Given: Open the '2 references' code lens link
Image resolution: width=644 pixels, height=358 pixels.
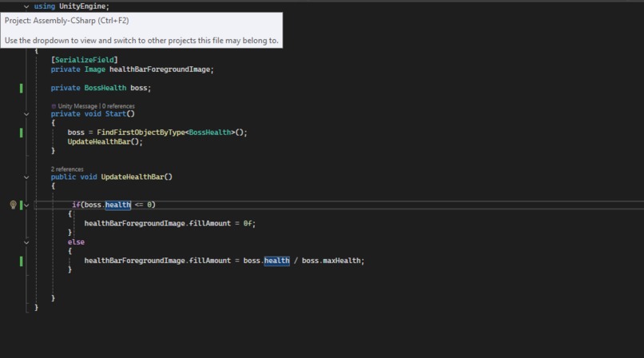Looking at the screenshot, I should (x=67, y=169).
